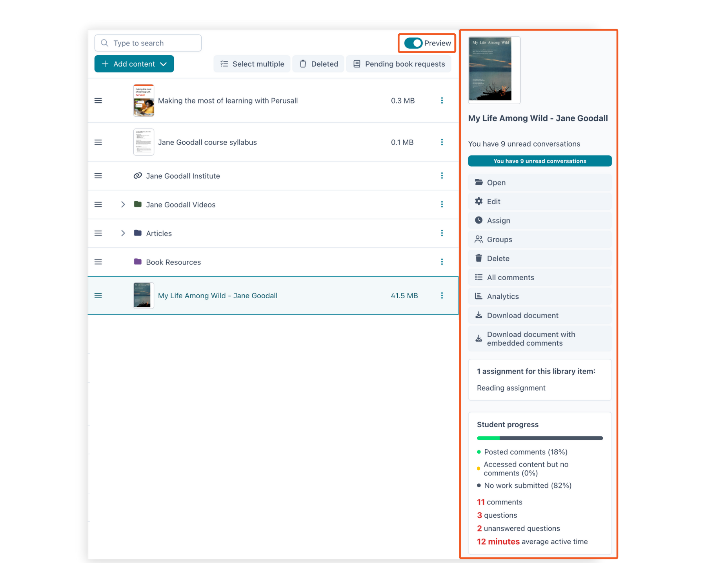
Task: Open the Add content dropdown
Action: click(x=134, y=64)
